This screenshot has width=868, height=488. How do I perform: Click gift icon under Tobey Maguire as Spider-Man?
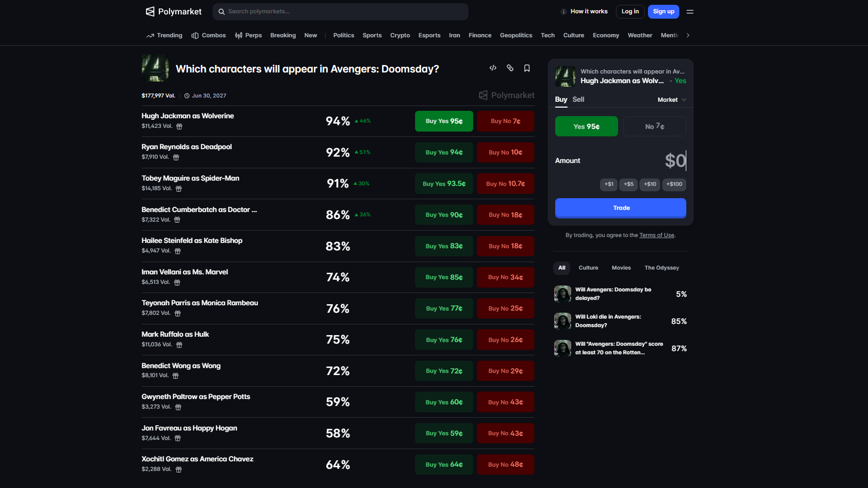tap(179, 189)
